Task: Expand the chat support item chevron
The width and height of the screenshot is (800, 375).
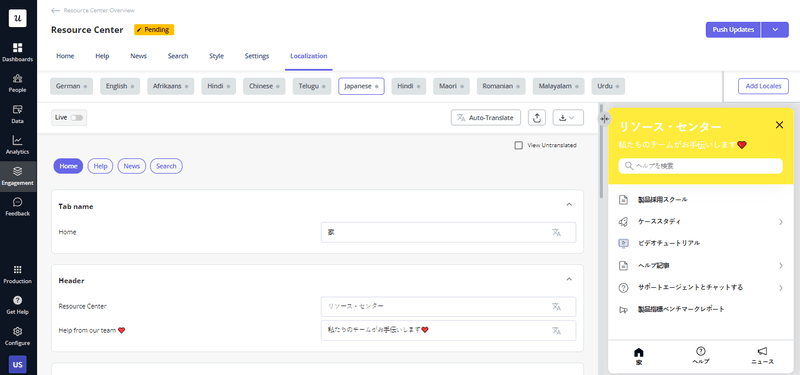Action: click(x=781, y=288)
